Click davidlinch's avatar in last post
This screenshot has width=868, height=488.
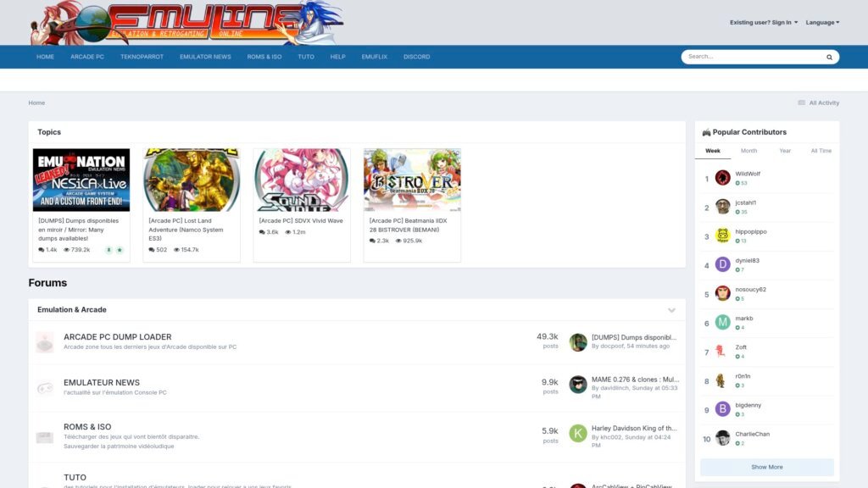tap(578, 385)
